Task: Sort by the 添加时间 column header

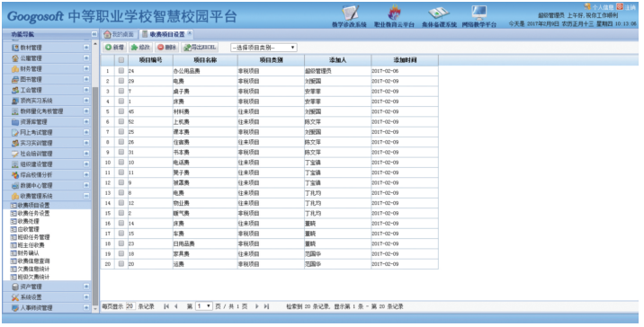Action: tap(405, 60)
